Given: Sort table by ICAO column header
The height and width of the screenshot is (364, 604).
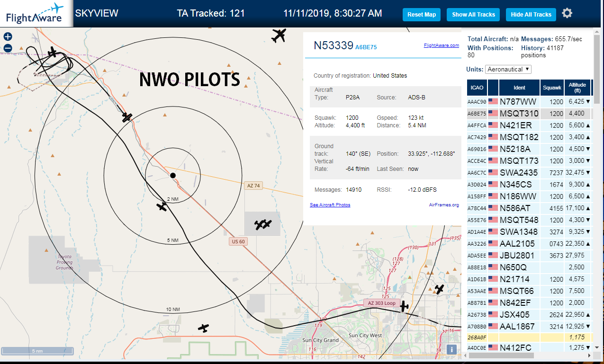Looking at the screenshot, I should coord(477,88).
